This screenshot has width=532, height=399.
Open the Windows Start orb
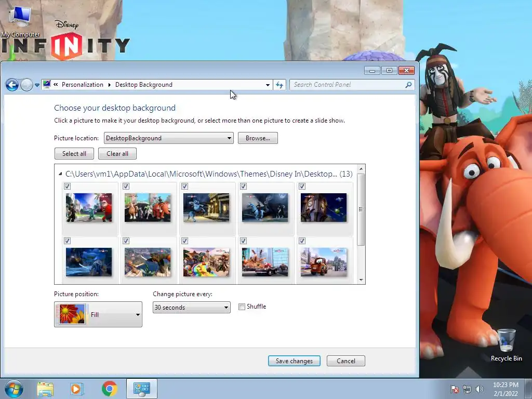[x=14, y=389]
